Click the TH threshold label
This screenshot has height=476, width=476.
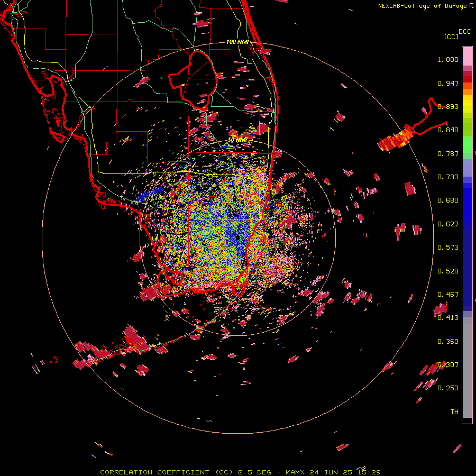coord(454,412)
